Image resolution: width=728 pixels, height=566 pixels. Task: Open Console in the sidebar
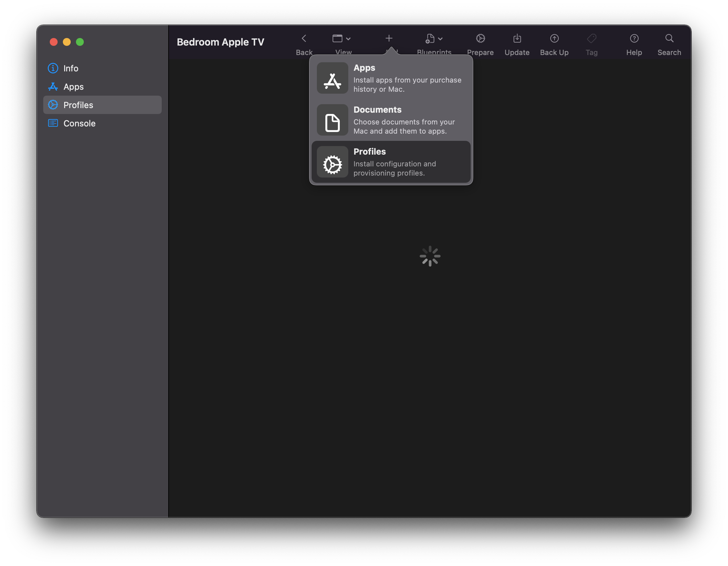(x=79, y=123)
